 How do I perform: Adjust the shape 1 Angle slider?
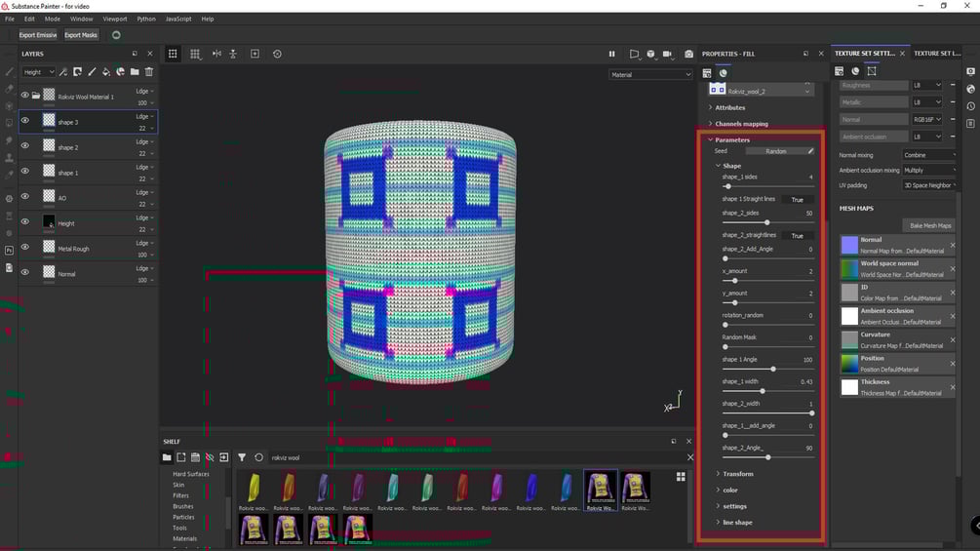pos(767,370)
